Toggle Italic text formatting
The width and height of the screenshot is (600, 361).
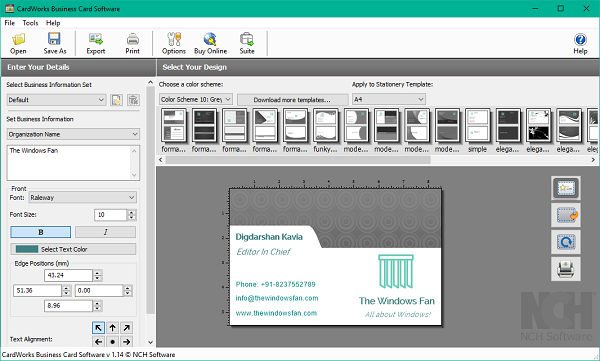click(x=105, y=232)
